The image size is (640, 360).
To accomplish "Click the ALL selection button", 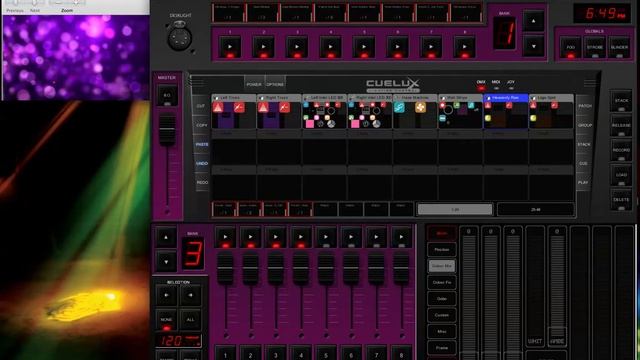I will [x=191, y=320].
